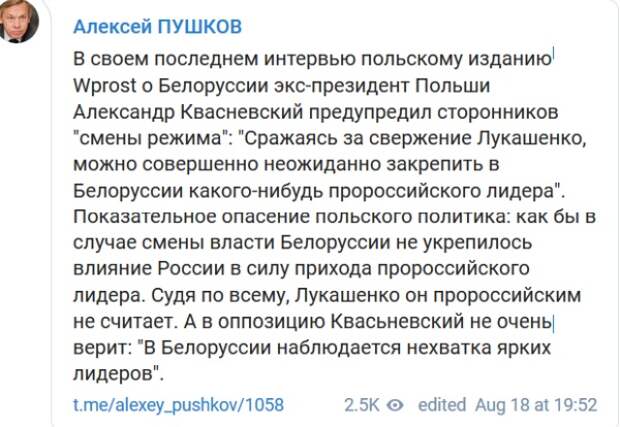Click the name Александр Квасневский in text
Image resolution: width=620 pixels, height=427 pixels.
coord(188,112)
